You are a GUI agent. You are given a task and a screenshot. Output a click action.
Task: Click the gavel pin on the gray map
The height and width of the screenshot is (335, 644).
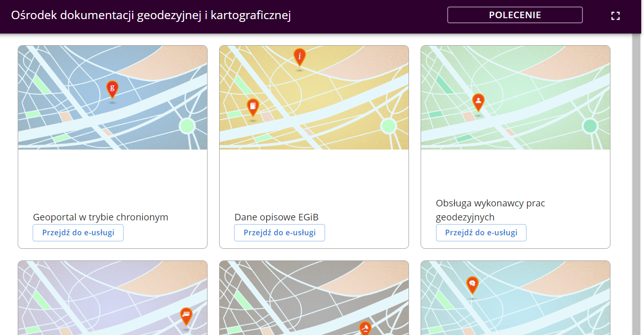[365, 328]
